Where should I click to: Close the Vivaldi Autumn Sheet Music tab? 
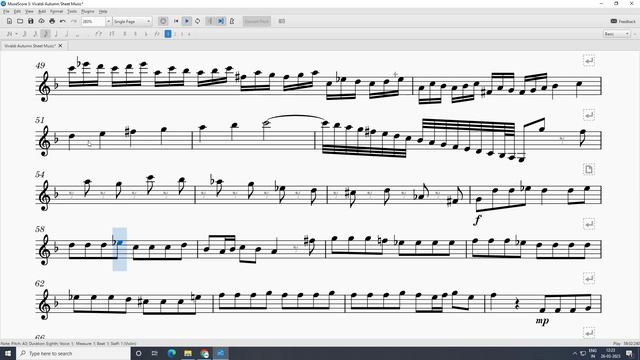tap(60, 46)
